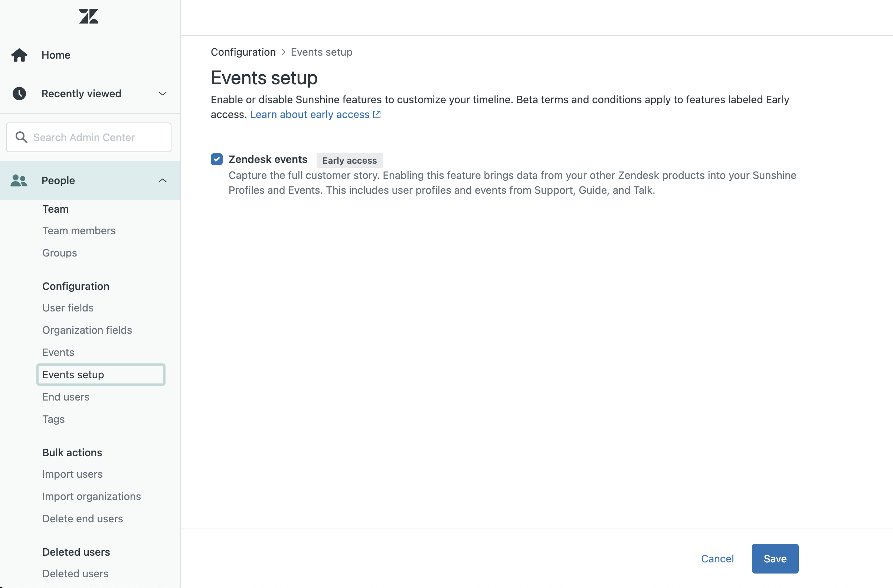Open Learn about early access link
This screenshot has height=588, width=893.
[x=310, y=114]
